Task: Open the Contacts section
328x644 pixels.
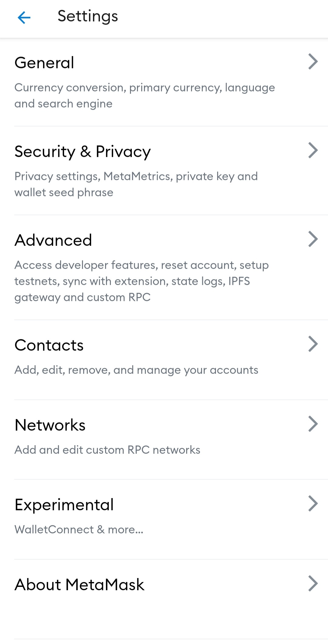Action: [x=49, y=345]
